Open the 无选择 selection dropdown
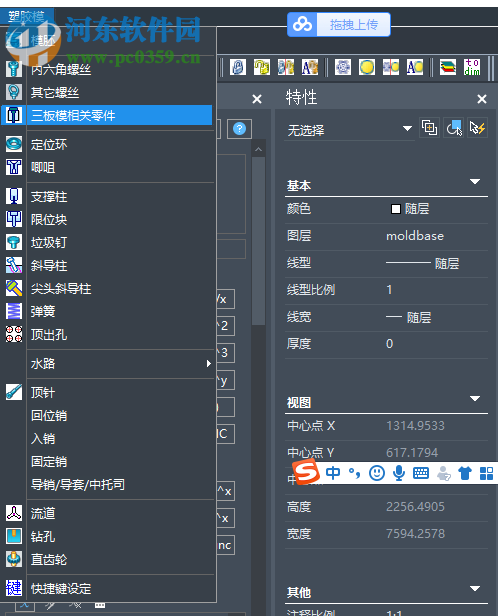Viewport: 498px width, 616px height. click(350, 129)
